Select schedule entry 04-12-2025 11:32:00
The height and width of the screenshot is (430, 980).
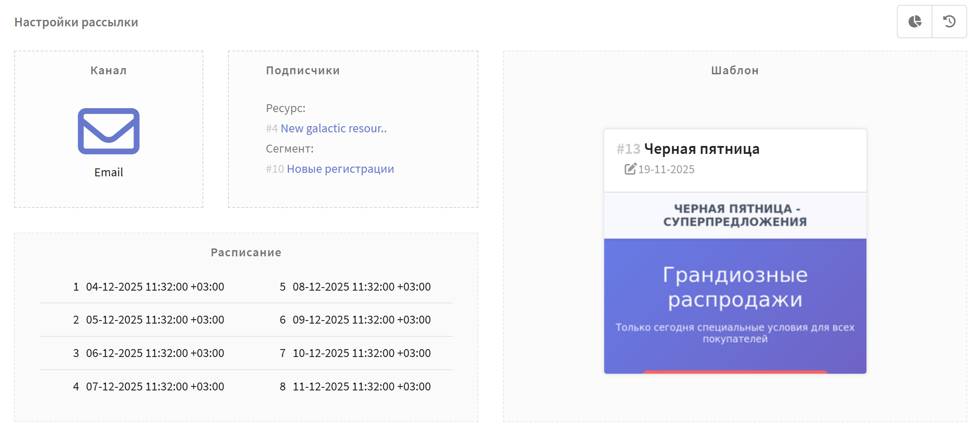[155, 287]
